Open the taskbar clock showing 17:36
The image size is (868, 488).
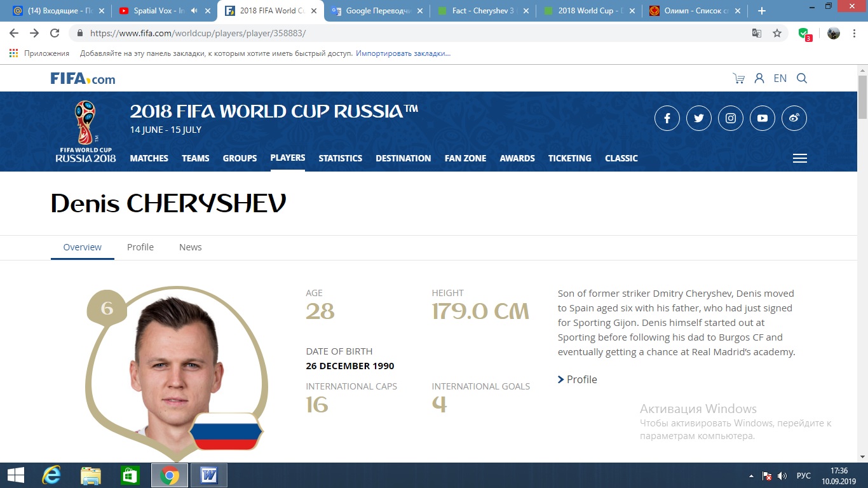point(839,475)
